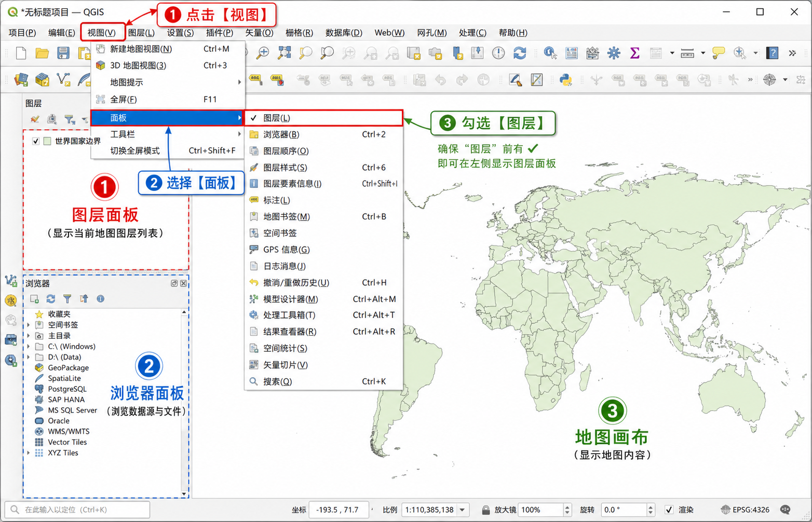This screenshot has height=522, width=812.
Task: Click the yellow label toolbar icon
Action: pyautogui.click(x=255, y=79)
